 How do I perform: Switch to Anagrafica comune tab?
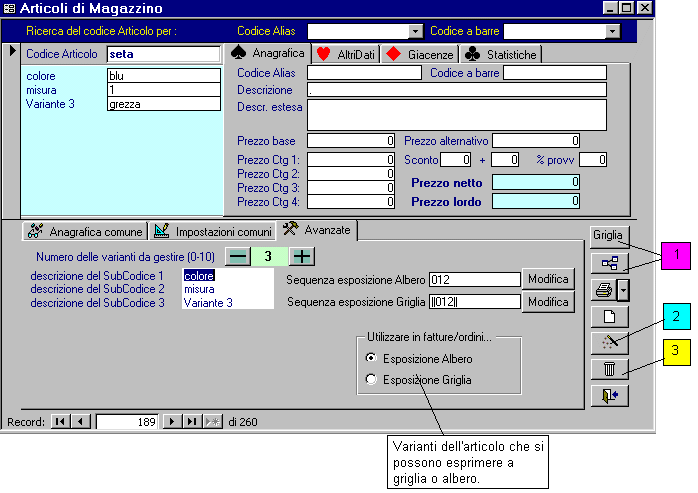[x=85, y=232]
